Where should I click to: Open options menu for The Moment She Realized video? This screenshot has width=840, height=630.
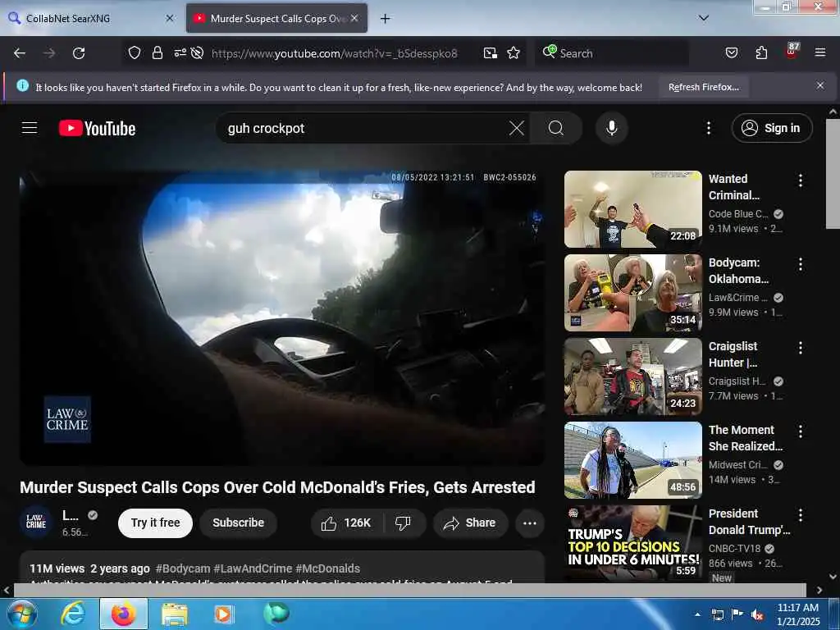click(801, 431)
